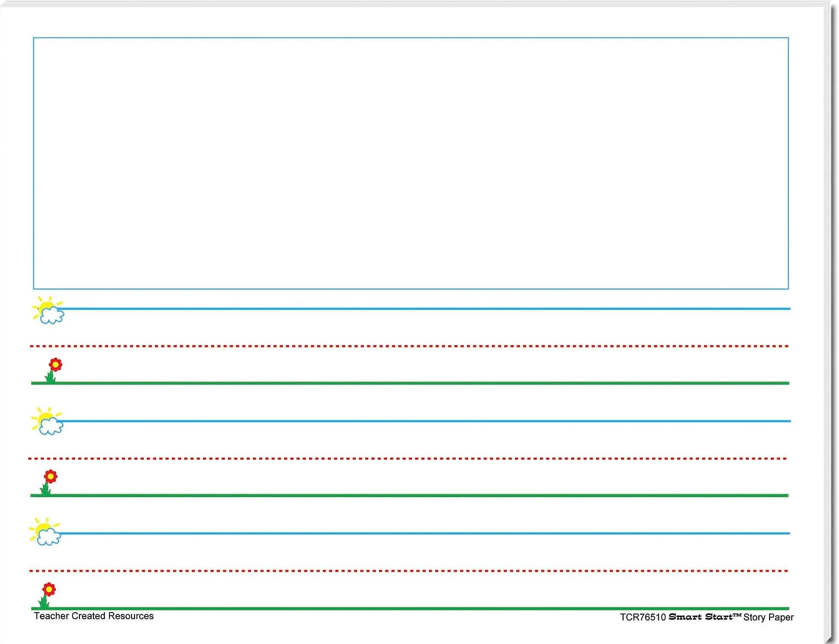
Task: Click the third red dashed midline
Action: click(409, 571)
